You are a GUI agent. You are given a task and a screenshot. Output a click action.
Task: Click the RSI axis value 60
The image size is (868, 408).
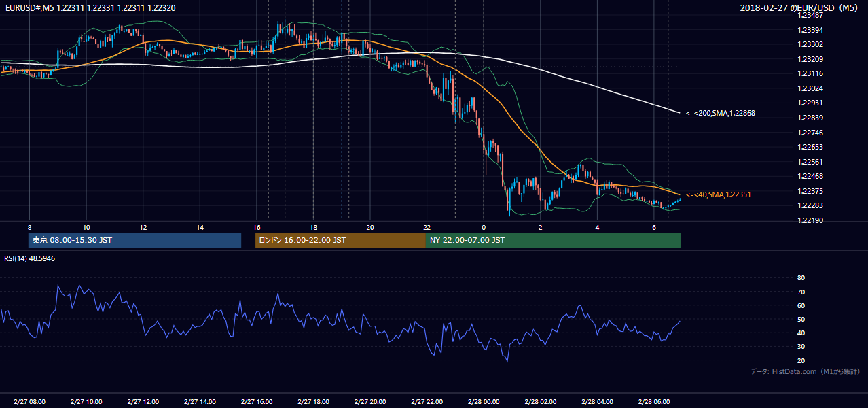[801, 305]
